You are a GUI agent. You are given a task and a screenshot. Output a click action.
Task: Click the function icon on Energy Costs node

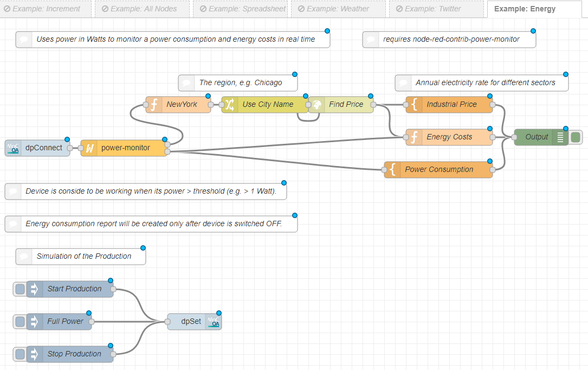coord(414,137)
